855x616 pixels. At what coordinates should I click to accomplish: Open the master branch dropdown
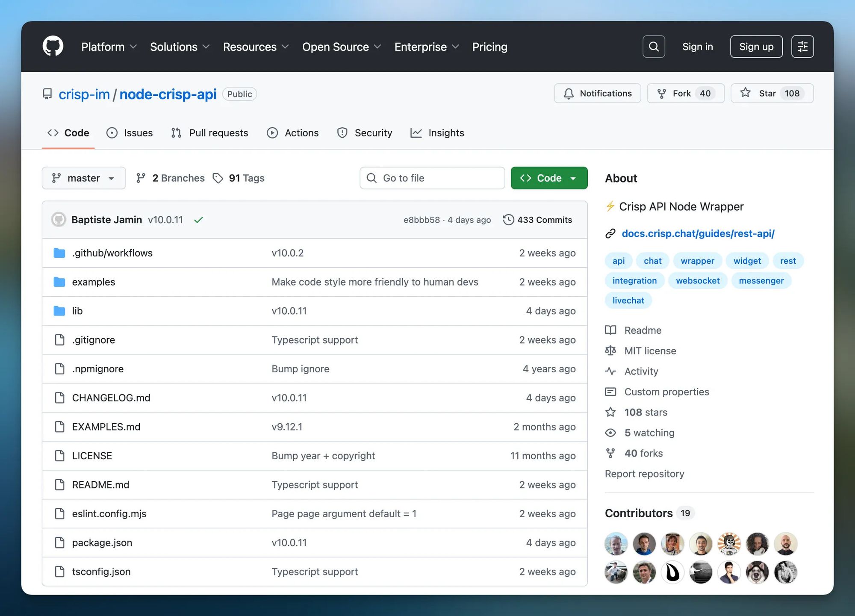coord(84,178)
